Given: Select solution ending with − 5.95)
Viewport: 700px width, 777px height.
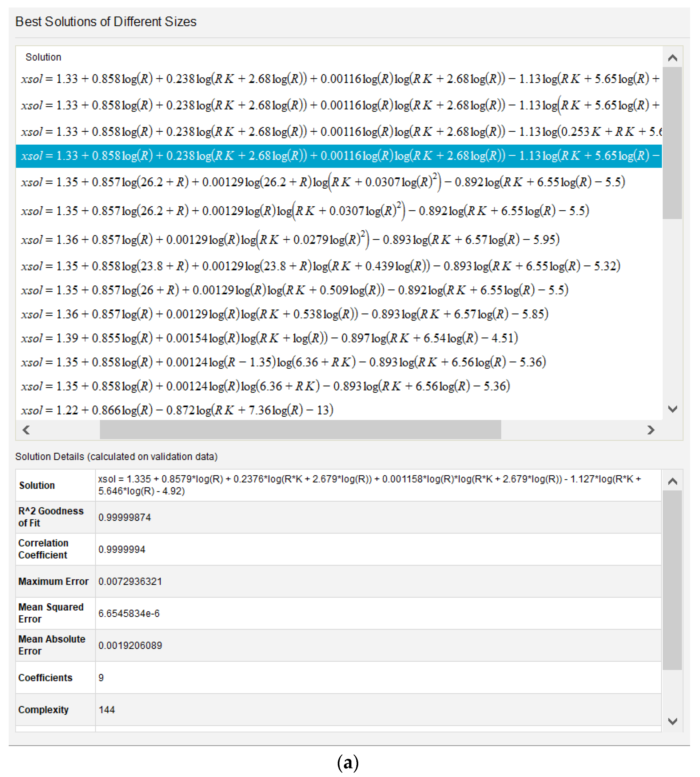Looking at the screenshot, I should (290, 239).
